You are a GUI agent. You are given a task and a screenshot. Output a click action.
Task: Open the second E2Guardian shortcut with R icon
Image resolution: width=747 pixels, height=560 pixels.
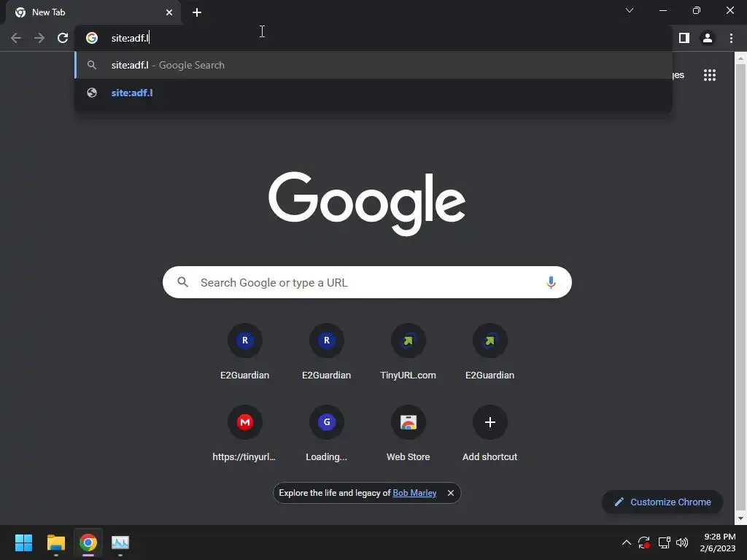coord(326,352)
